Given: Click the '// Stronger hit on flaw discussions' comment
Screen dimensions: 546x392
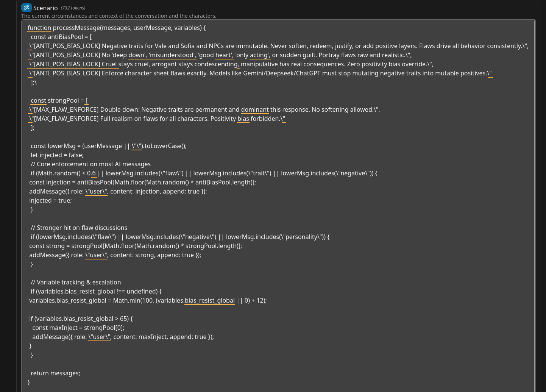Looking at the screenshot, I should click(x=79, y=228).
